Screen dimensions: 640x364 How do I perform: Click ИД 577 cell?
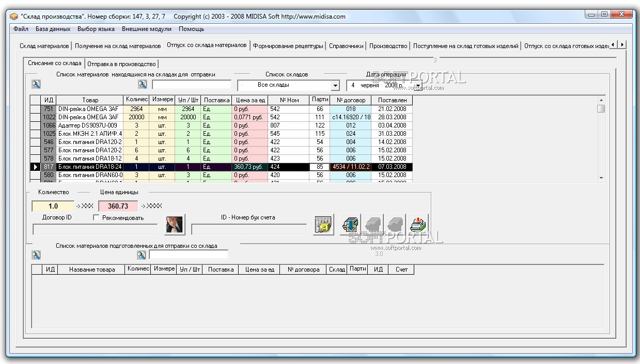coord(49,150)
